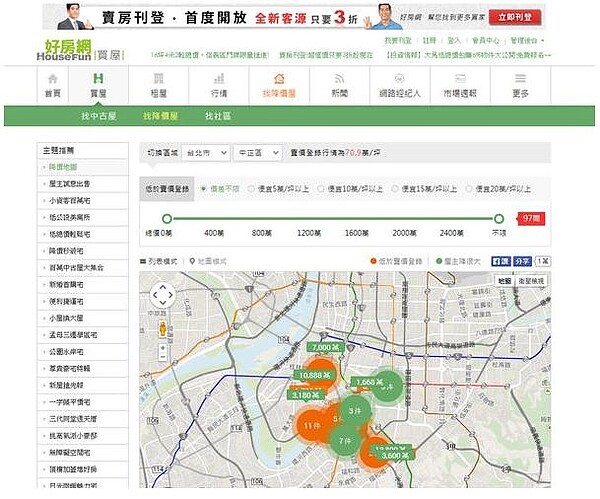Image resolution: width=600 pixels, height=499 pixels.
Task: Switch to 地圖模式 map mode
Action: coord(208,261)
